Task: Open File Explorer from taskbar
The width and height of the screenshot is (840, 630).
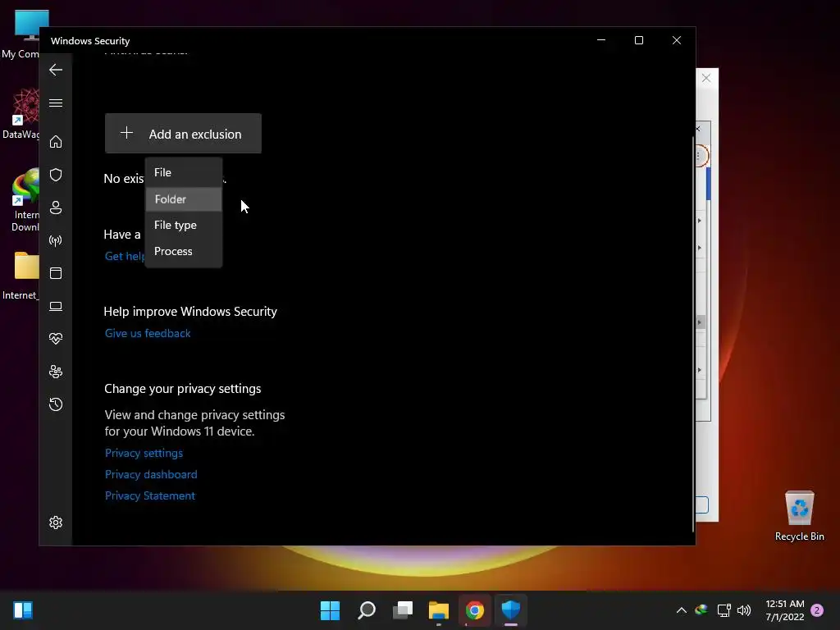Action: click(x=439, y=610)
